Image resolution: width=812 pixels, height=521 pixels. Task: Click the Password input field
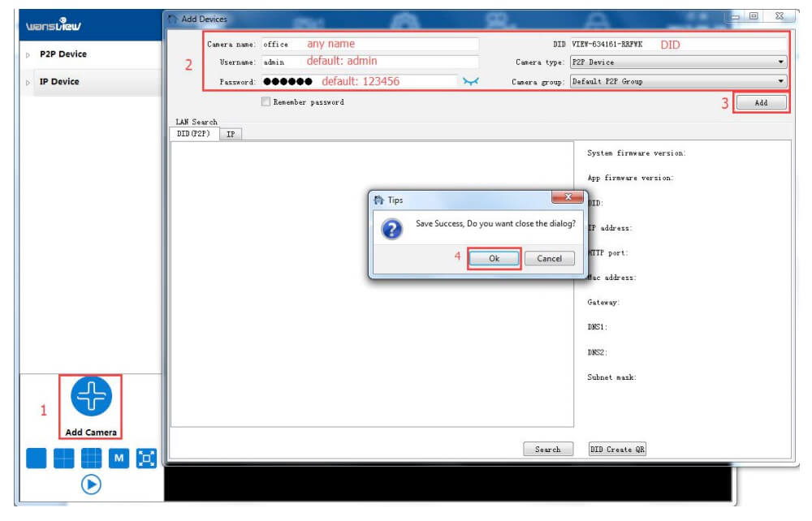[360, 81]
